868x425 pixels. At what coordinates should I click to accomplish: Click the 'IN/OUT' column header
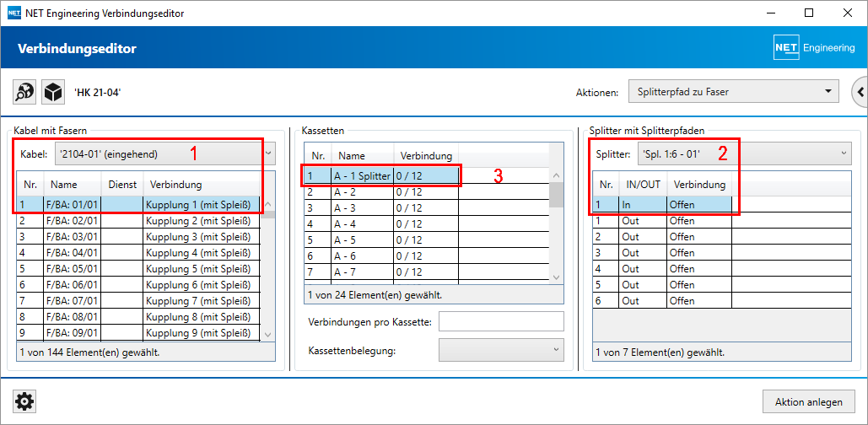point(642,184)
